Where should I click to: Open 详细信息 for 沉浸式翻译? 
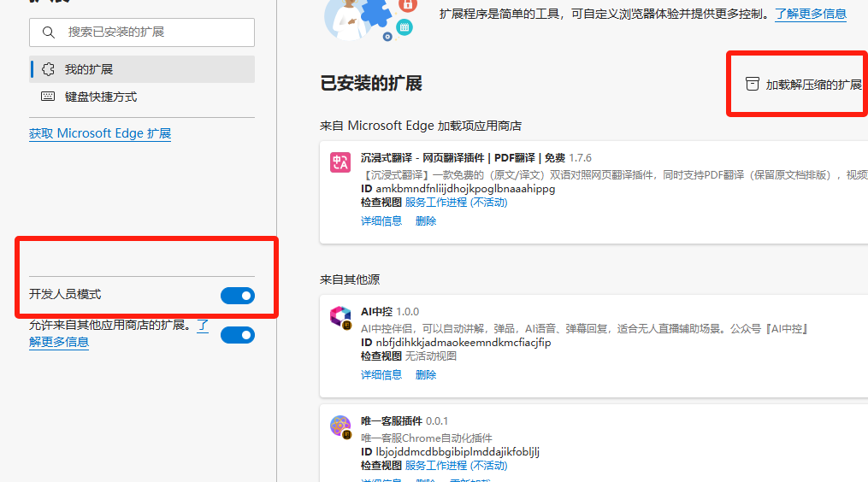(x=381, y=220)
